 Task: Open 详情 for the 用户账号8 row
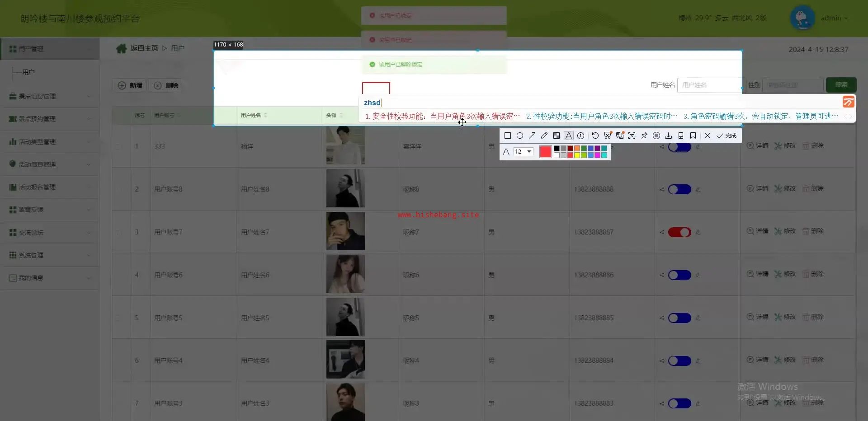(x=757, y=188)
